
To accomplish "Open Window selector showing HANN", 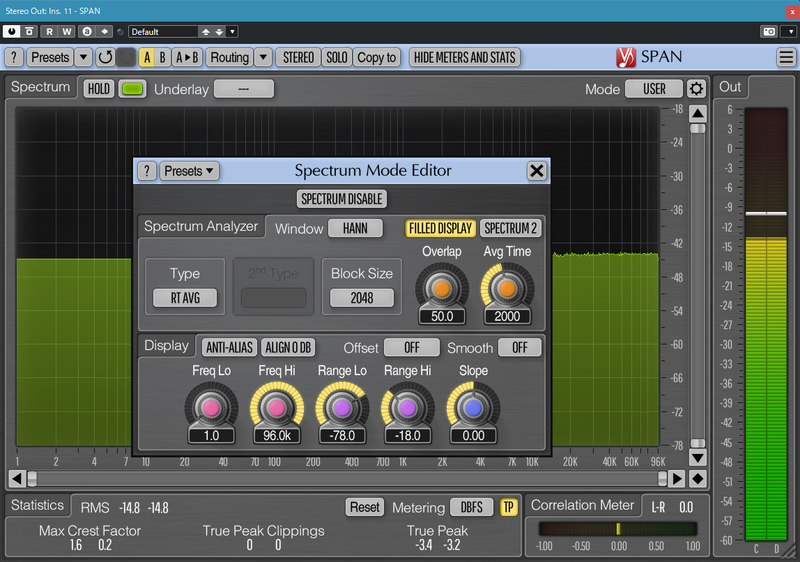I will (x=355, y=228).
